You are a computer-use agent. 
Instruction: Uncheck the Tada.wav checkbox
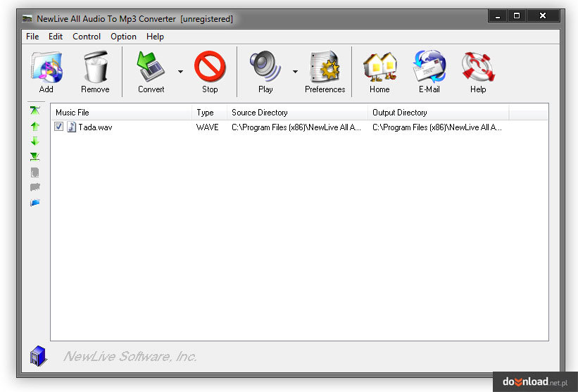coord(58,127)
